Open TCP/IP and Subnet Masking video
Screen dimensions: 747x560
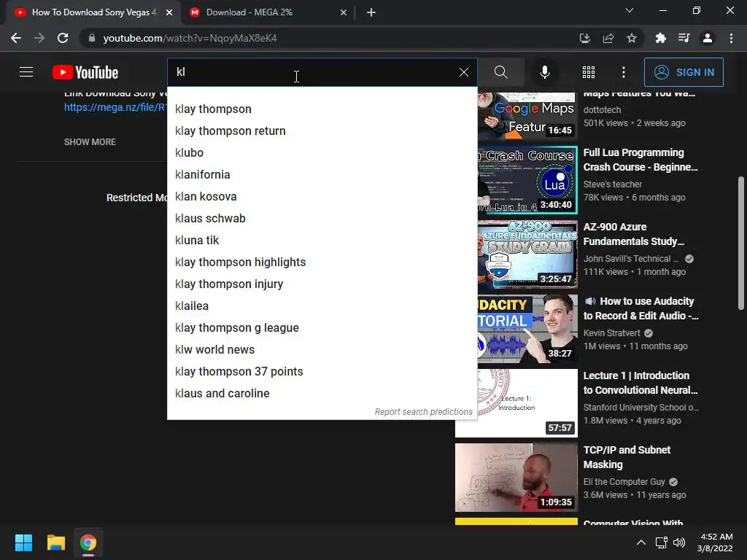coord(627,457)
